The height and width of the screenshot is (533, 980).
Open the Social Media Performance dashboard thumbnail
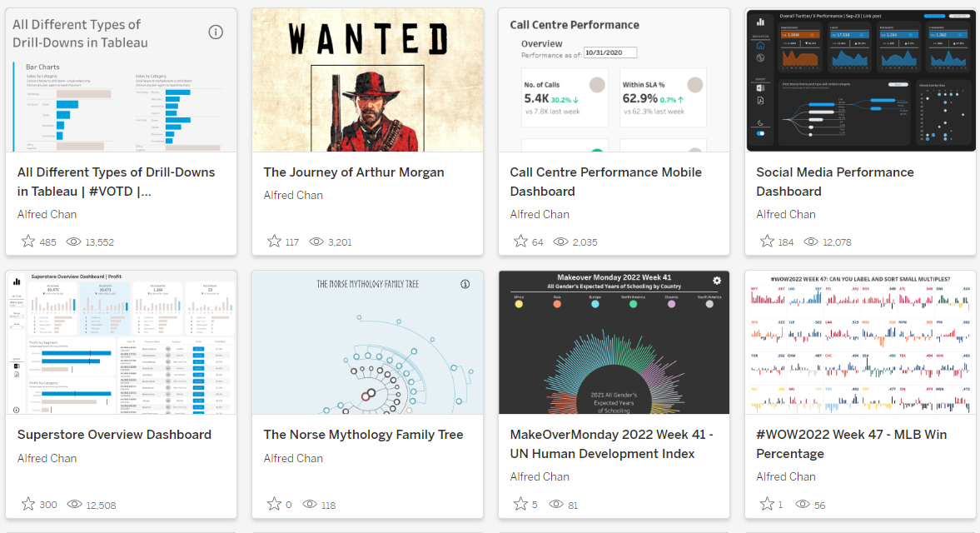coord(860,80)
